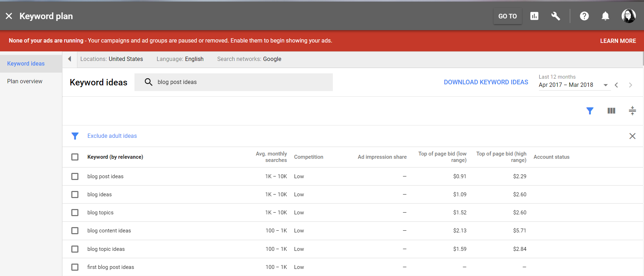The image size is (644, 276).
Task: Open the filter funnel in the toolbar
Action: (590, 111)
